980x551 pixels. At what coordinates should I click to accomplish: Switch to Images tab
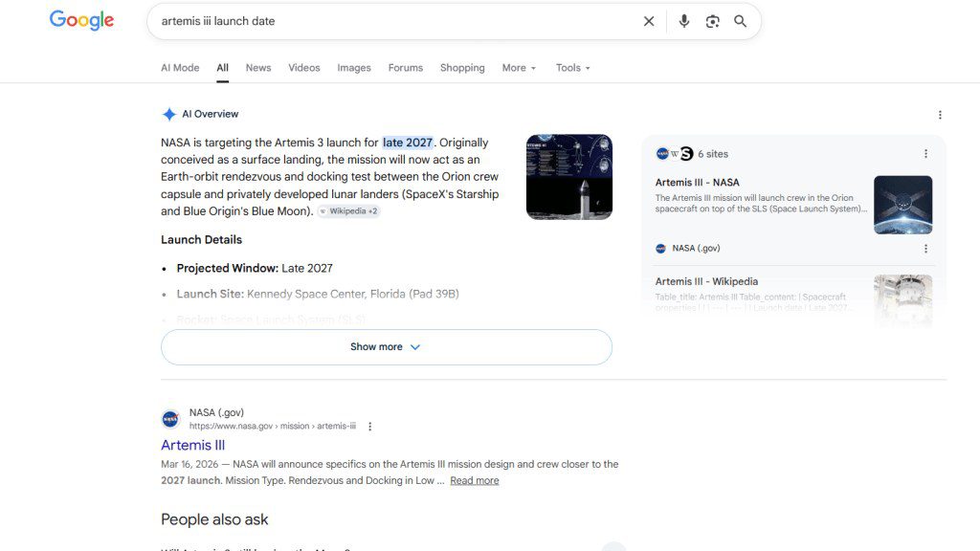(x=354, y=68)
